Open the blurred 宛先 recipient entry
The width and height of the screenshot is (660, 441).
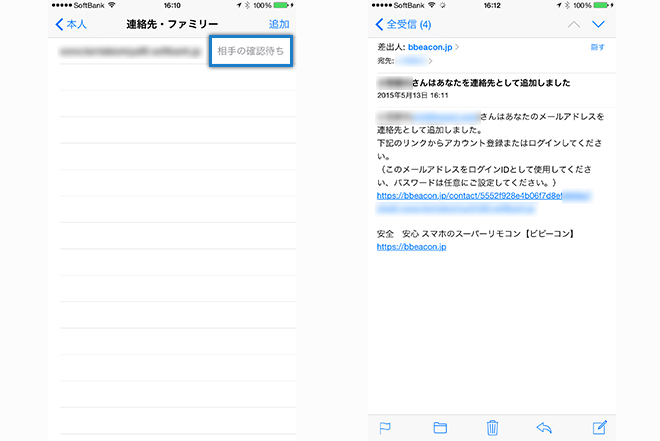[x=412, y=61]
